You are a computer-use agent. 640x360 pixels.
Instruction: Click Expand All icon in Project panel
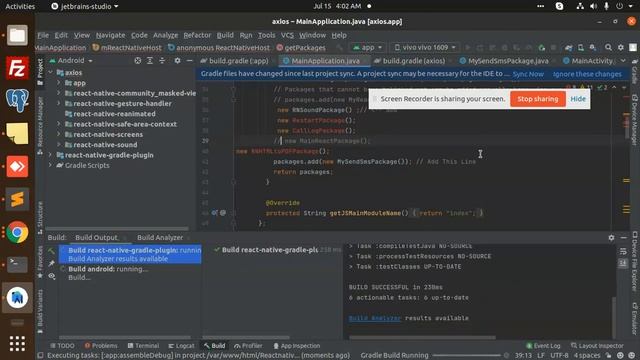click(x=150, y=60)
